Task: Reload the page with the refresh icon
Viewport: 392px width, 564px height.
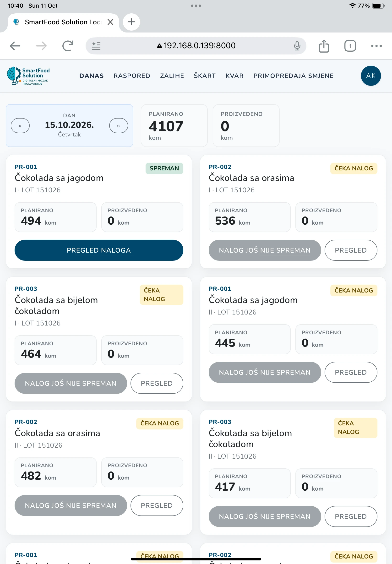Action: coord(68,46)
